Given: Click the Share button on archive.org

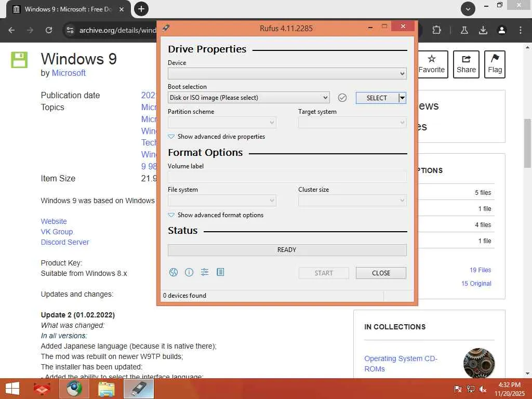Looking at the screenshot, I should 466,64.
